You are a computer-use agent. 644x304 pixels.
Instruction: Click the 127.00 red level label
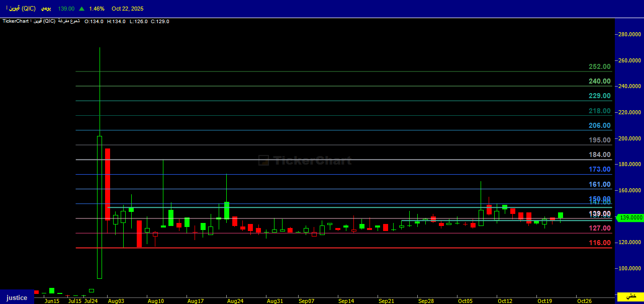599,228
